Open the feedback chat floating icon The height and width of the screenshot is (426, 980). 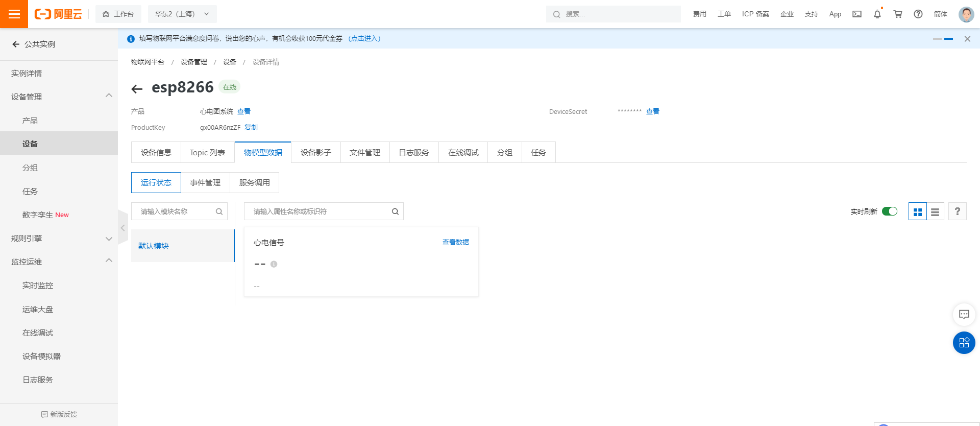[x=964, y=315]
